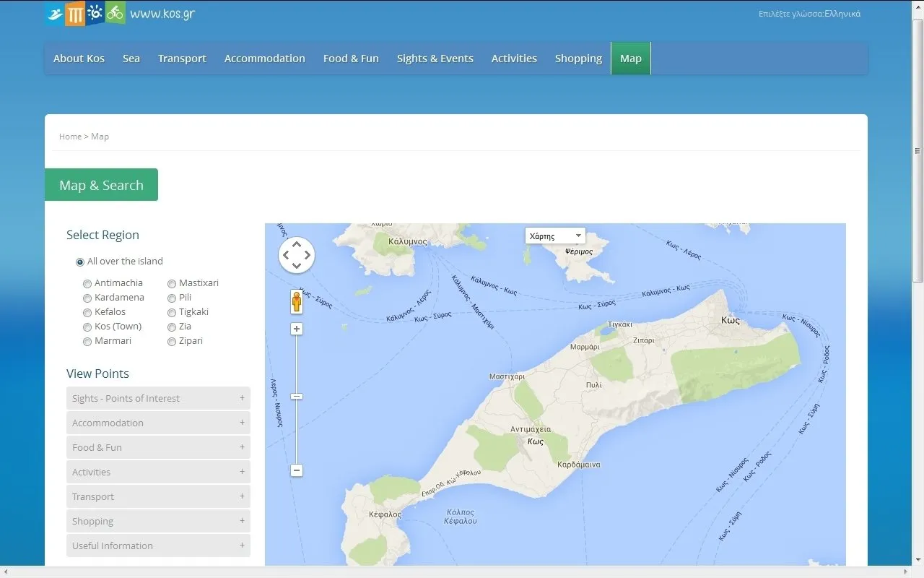Click Μαστιχάρι label on the map
924x578 pixels.
tap(507, 376)
